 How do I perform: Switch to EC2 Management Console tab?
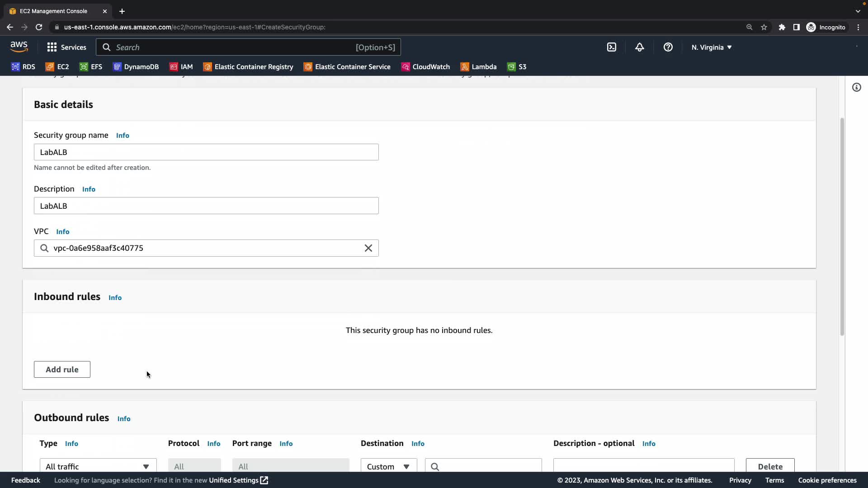(x=53, y=11)
